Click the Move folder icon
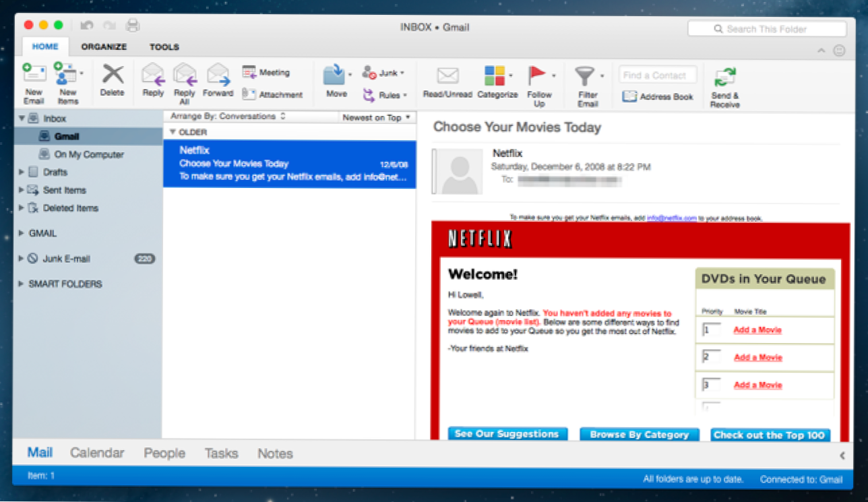The height and width of the screenshot is (502, 868). 334,75
